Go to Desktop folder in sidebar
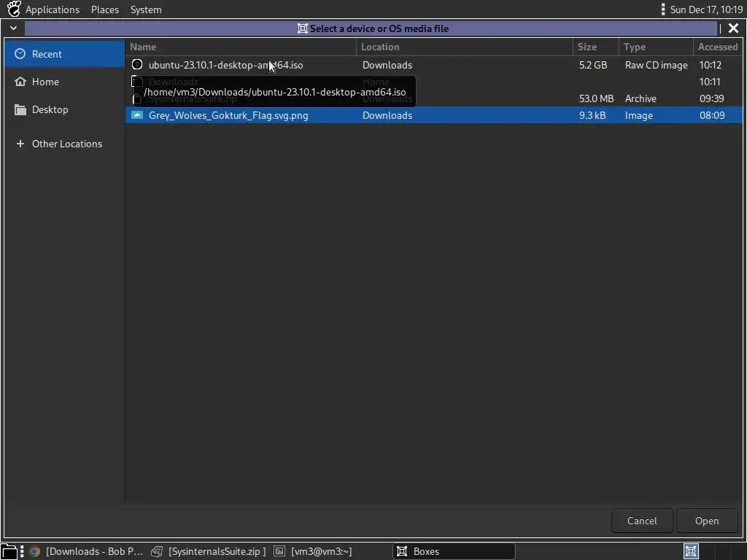Screen dimensions: 747x560 [64, 109]
